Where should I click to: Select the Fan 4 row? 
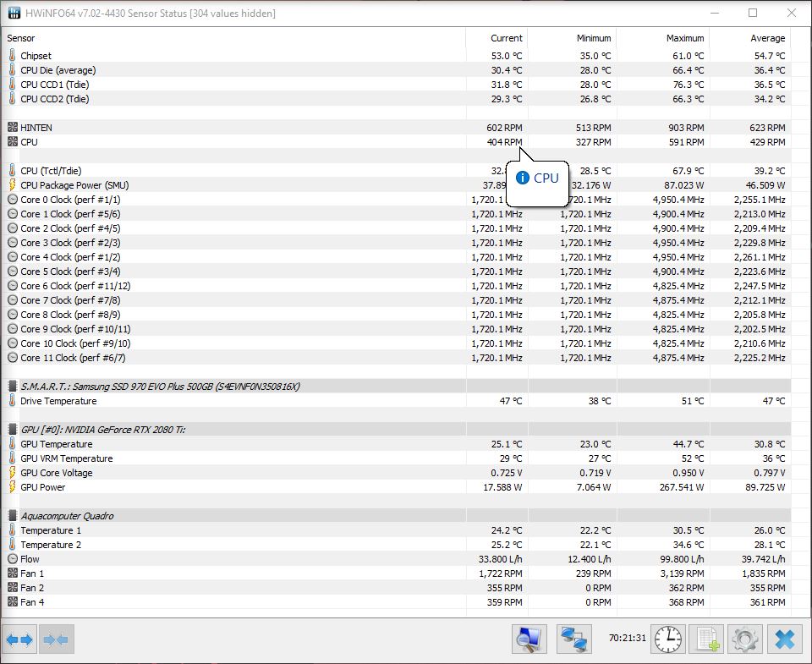[396, 602]
